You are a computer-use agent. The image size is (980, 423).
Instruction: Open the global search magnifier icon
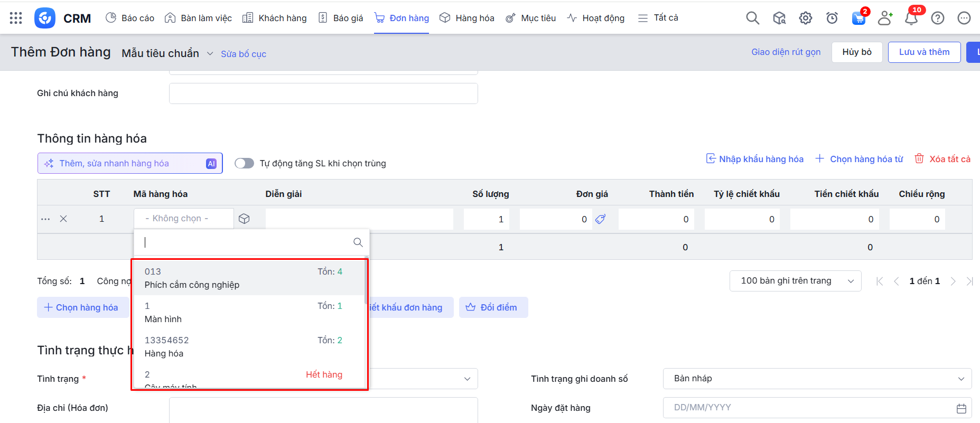click(x=752, y=18)
